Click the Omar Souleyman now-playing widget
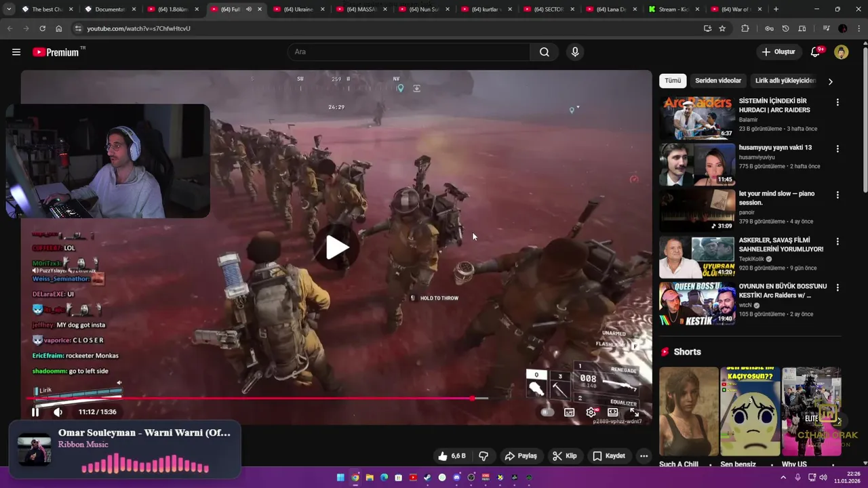Image resolution: width=868 pixels, height=488 pixels. pos(125,449)
